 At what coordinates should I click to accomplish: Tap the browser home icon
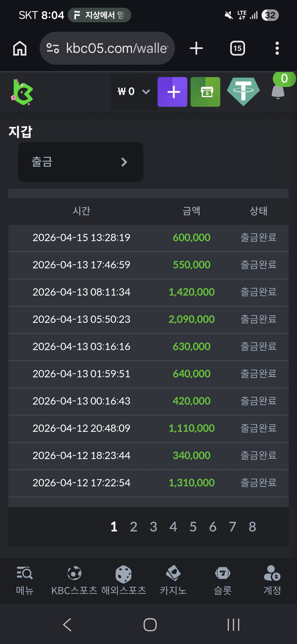point(20,48)
